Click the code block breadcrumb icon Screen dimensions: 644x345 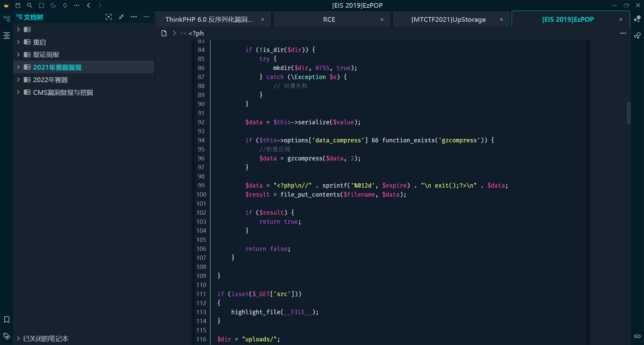(x=183, y=33)
